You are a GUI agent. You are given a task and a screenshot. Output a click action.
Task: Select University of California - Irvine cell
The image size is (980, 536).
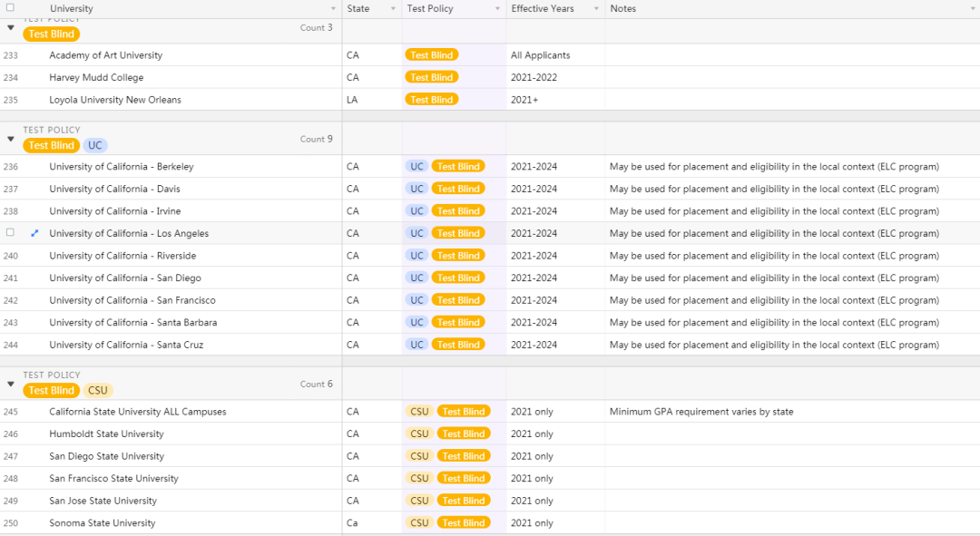194,211
